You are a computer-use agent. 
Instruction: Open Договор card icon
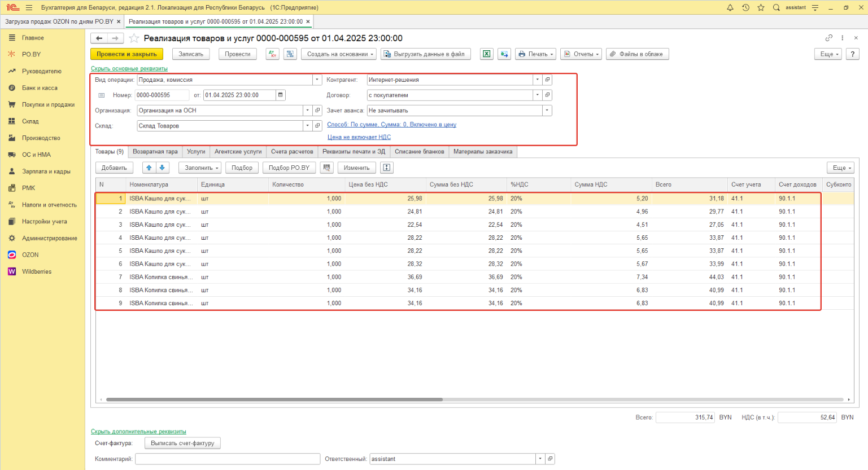[x=547, y=95]
